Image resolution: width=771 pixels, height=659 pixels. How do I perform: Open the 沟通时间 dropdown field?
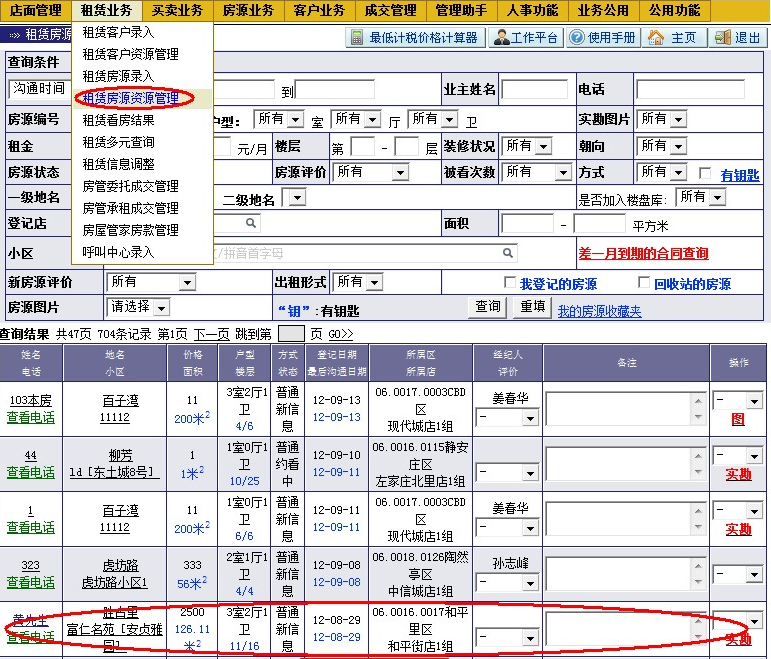click(39, 89)
